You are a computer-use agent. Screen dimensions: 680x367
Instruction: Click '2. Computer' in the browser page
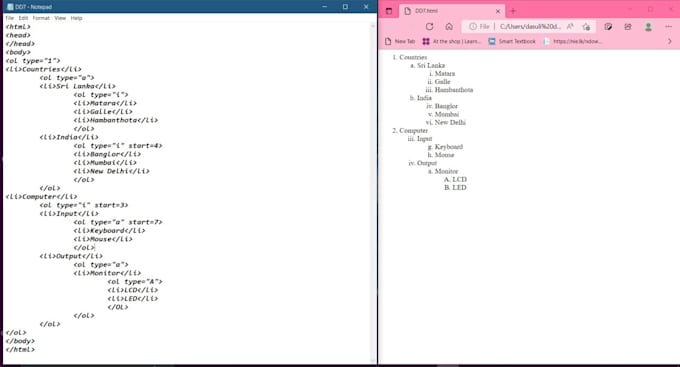410,131
